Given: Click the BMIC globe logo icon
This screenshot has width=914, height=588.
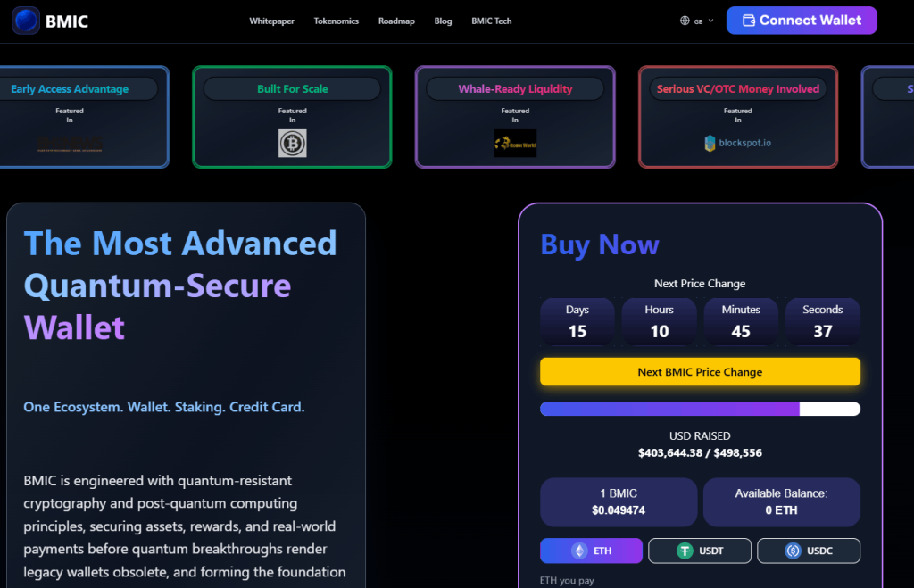Looking at the screenshot, I should (26, 21).
